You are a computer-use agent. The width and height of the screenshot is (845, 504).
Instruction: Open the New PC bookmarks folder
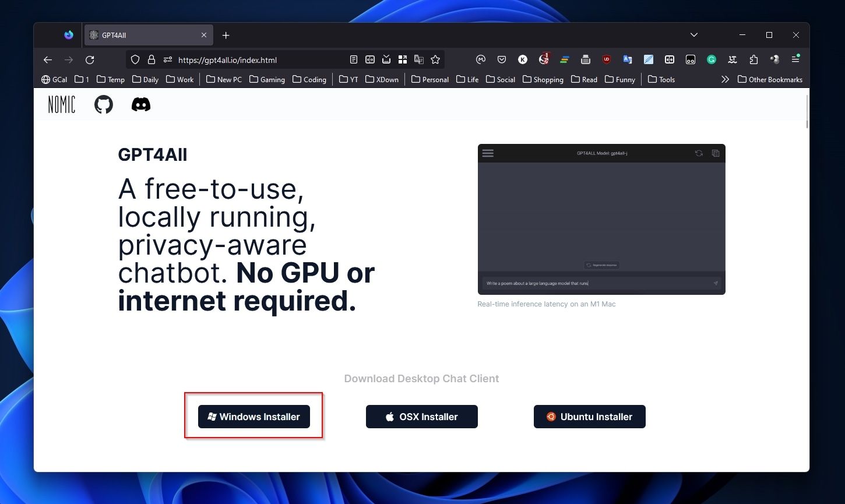coord(224,79)
